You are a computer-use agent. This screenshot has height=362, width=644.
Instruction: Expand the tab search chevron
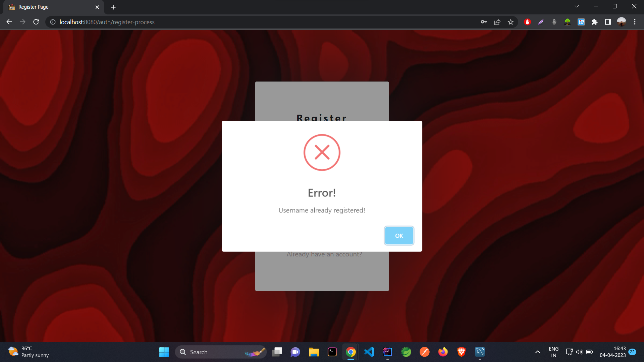coord(577,6)
